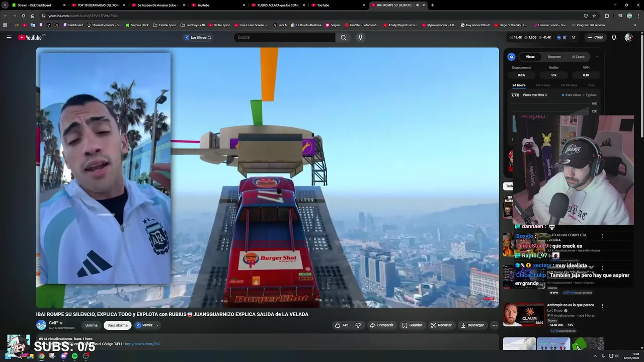644x362 pixels.
Task: Open the YouTube hamburger guide menu
Action: [x=9, y=37]
